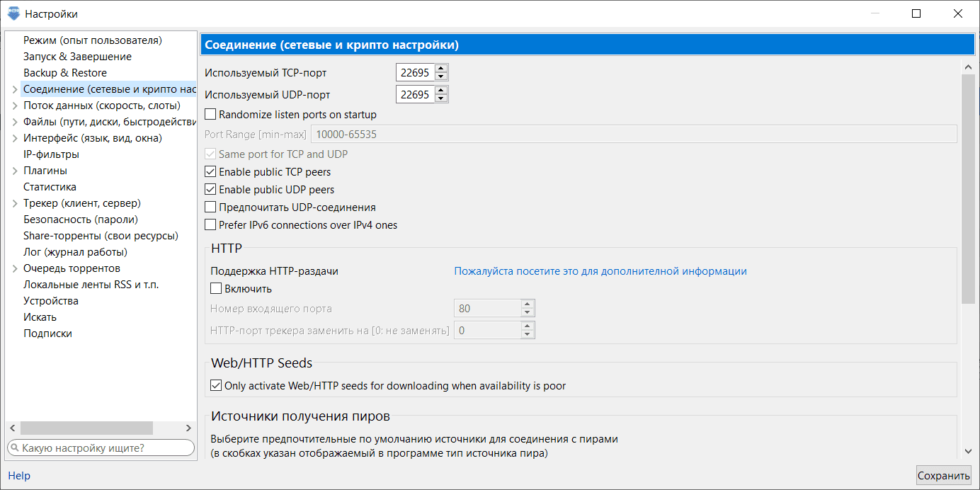This screenshot has height=490, width=980.
Task: Click the search magnifier icon in settings filter
Action: click(14, 448)
